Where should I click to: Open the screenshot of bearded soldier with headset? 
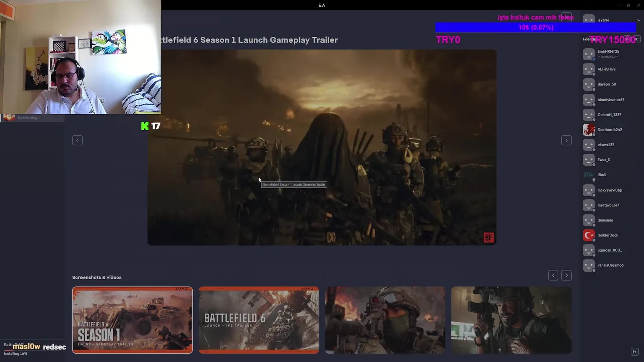[511, 320]
